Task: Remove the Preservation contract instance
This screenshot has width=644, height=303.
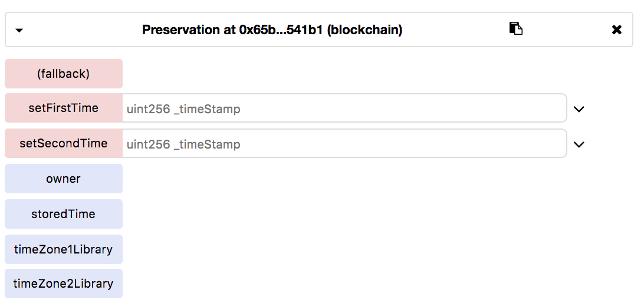Action: click(x=616, y=29)
